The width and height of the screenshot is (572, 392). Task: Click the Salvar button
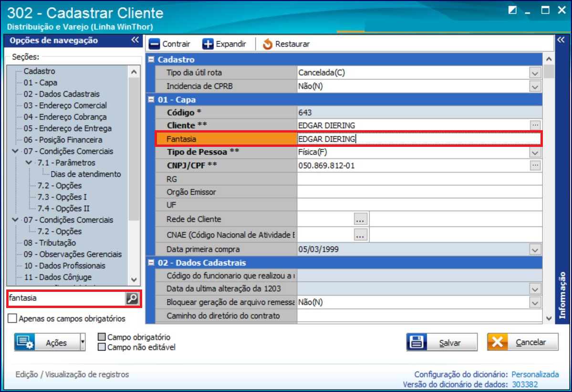442,342
